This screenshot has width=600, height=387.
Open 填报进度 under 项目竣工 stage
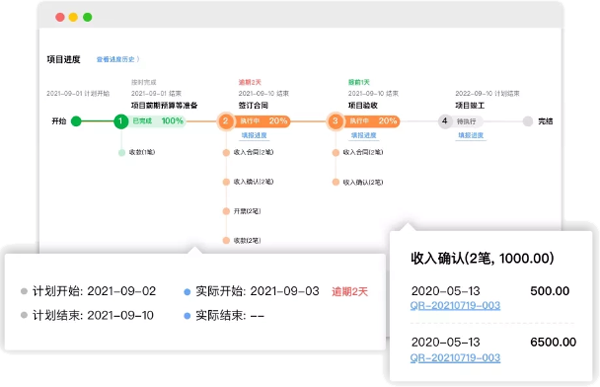point(471,136)
